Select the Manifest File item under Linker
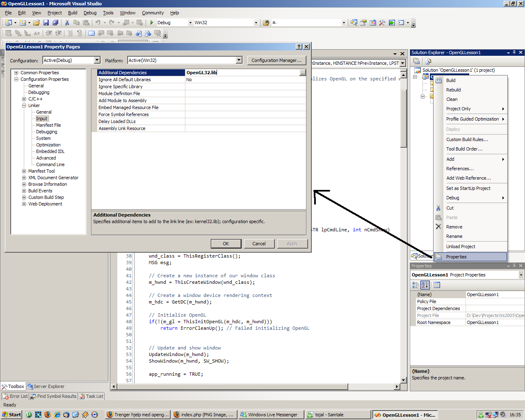525x420 pixels. coord(48,125)
